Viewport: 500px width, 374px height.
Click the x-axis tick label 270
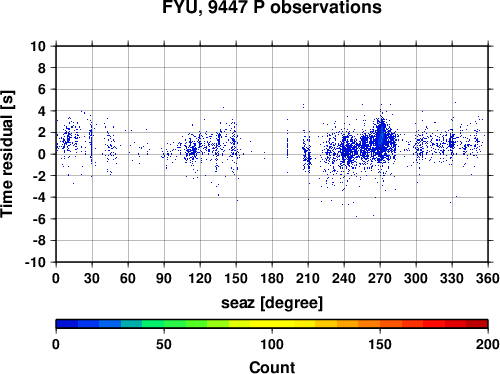380,278
